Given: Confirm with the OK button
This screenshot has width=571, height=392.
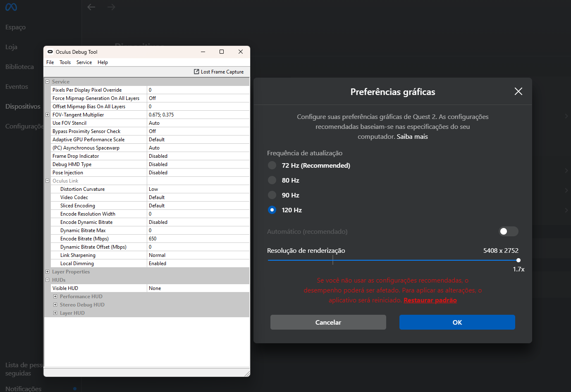Looking at the screenshot, I should [x=457, y=322].
